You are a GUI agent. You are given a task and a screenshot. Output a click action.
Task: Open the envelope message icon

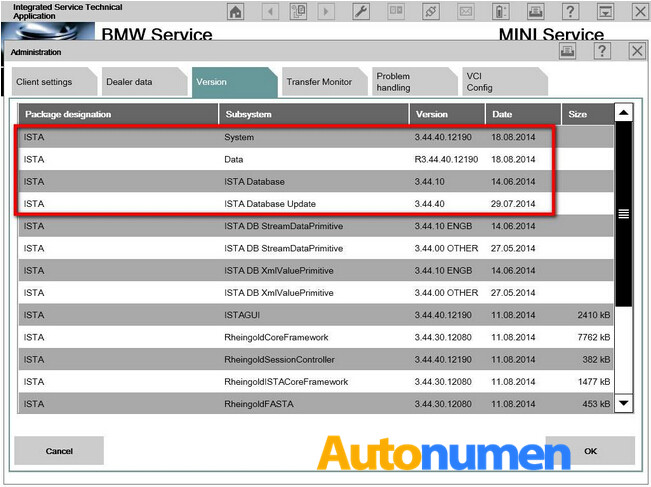pyautogui.click(x=465, y=12)
